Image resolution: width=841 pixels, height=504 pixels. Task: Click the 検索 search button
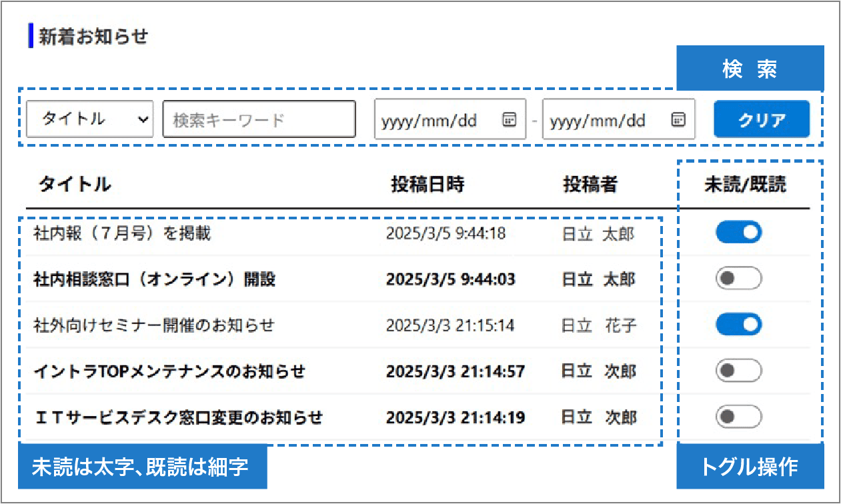[750, 68]
